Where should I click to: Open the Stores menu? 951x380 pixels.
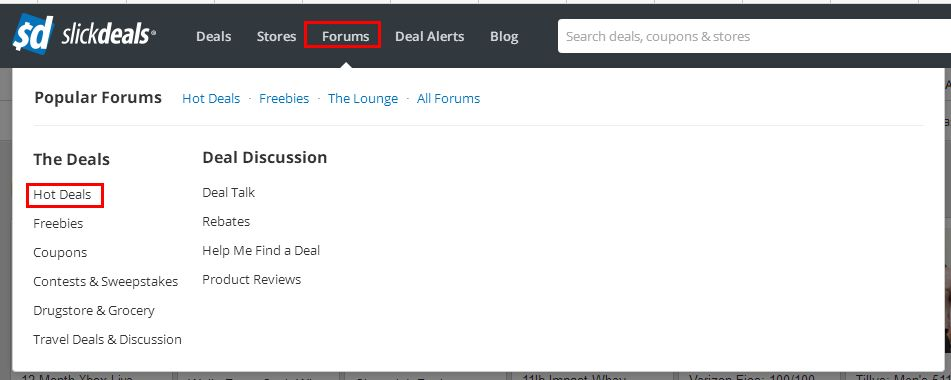point(276,36)
